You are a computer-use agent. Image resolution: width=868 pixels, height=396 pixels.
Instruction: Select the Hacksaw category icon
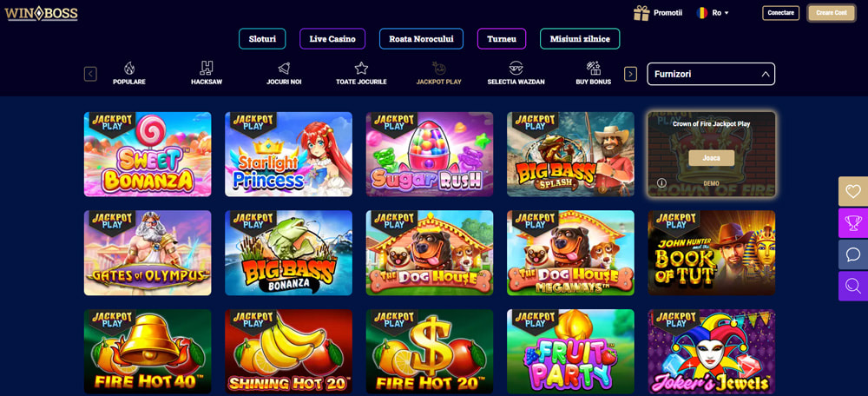point(206,68)
